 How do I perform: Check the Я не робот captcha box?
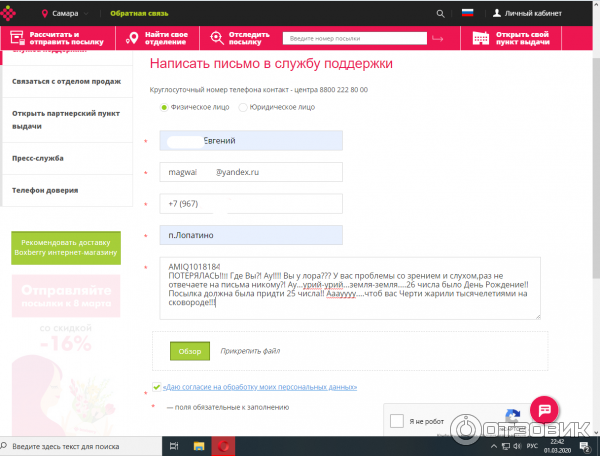click(396, 422)
